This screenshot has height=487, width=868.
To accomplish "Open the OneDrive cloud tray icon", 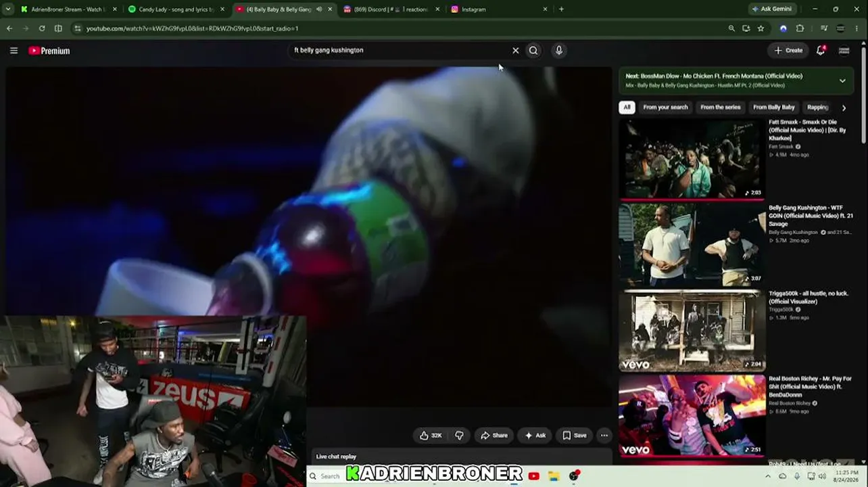I will (x=783, y=476).
